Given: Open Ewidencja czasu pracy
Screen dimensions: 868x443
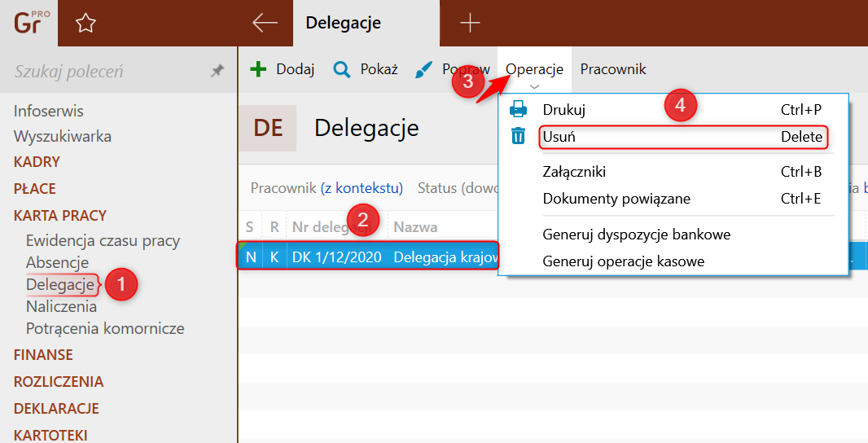Looking at the screenshot, I should click(x=103, y=241).
